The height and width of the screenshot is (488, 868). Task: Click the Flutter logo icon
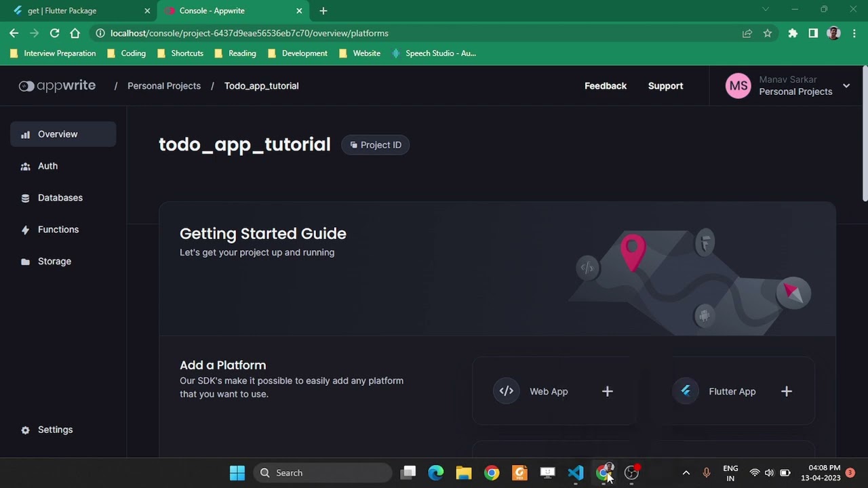[x=686, y=391]
